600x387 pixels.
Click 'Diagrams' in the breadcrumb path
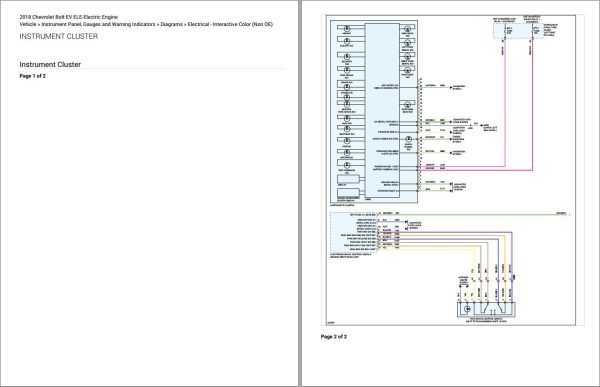[x=171, y=24]
